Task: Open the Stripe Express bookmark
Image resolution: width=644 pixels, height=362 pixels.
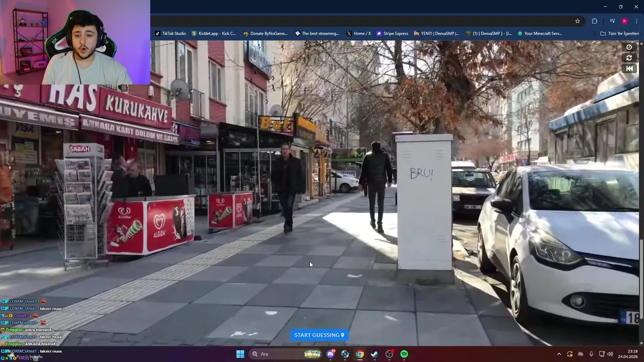Action: click(392, 34)
